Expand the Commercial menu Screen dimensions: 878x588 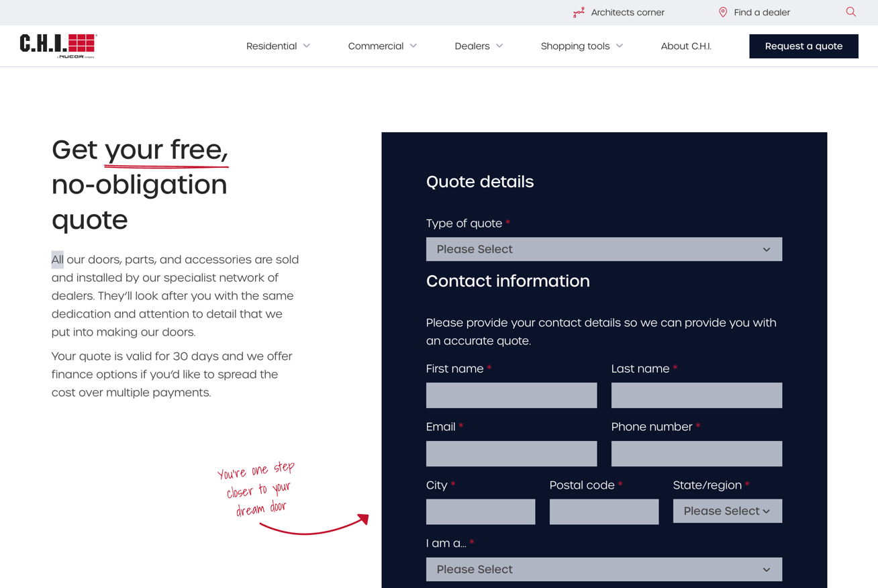click(x=382, y=46)
